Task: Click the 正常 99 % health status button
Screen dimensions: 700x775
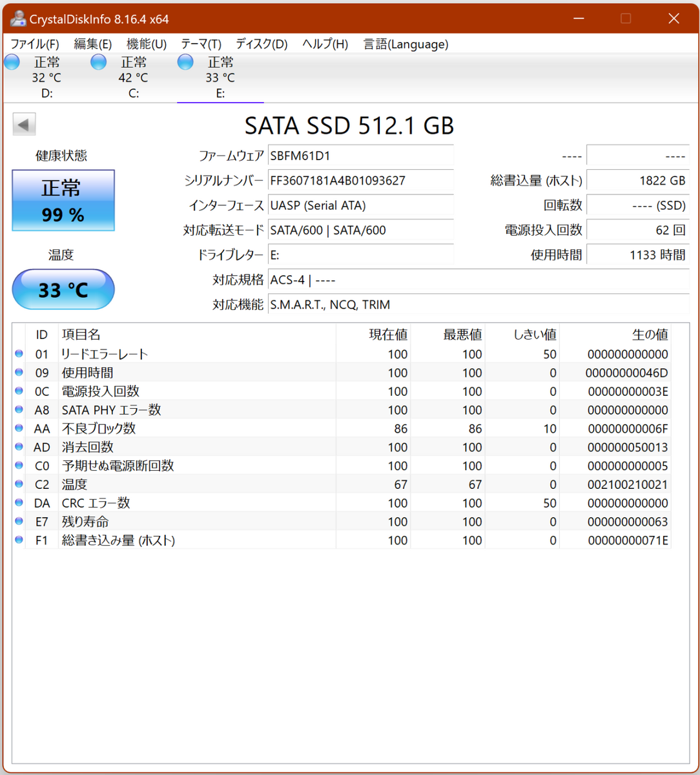Action: [63, 200]
